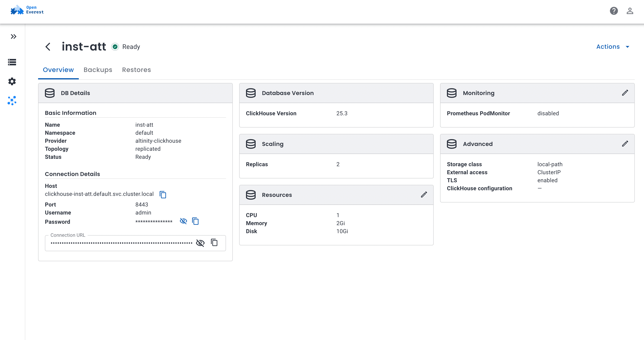Image resolution: width=644 pixels, height=340 pixels.
Task: Click the Open Everest logo
Action: (27, 10)
